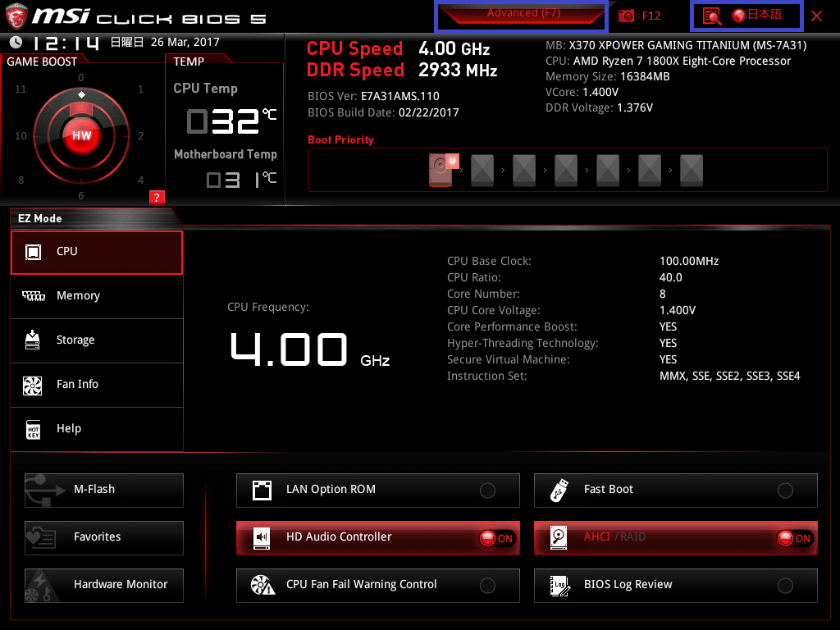
Task: Switch language using the 日本語 globe button
Action: [x=757, y=15]
